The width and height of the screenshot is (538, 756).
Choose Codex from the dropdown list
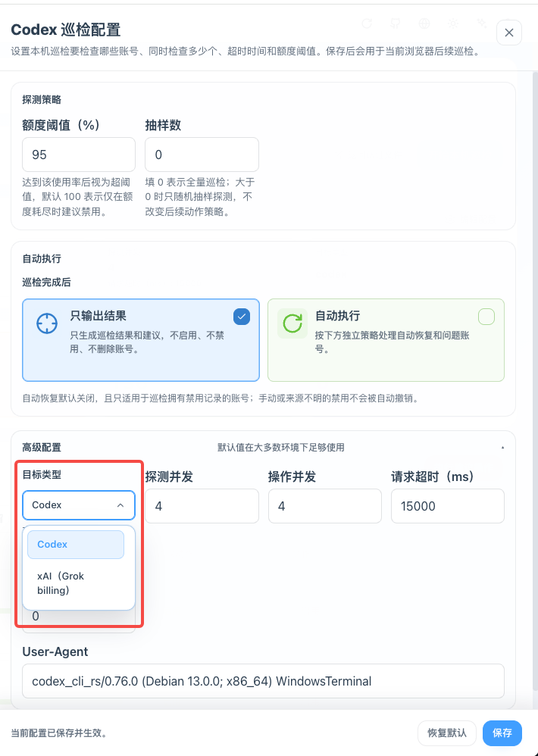[x=76, y=545]
